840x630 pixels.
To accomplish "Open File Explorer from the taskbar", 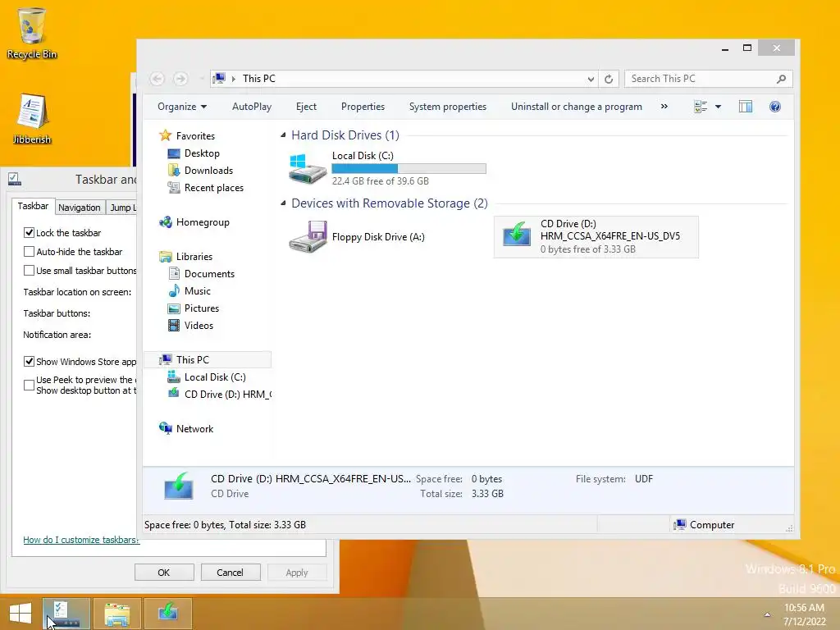I will [x=117, y=614].
